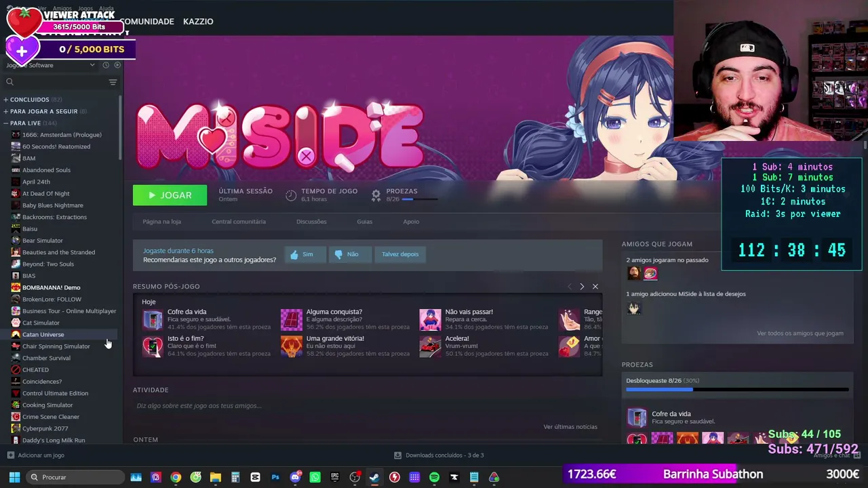Open the Uma grande vitória! achievement icon
The image size is (868, 488).
coord(291,346)
